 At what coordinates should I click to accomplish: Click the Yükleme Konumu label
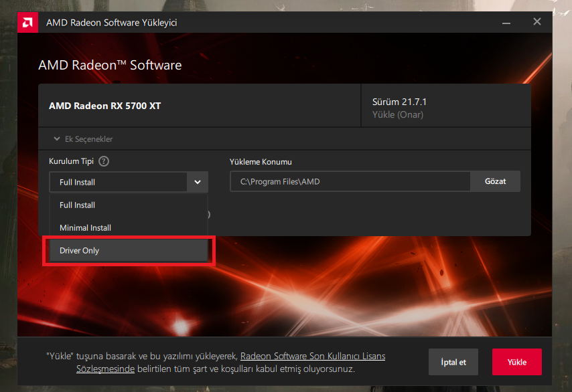tap(261, 162)
